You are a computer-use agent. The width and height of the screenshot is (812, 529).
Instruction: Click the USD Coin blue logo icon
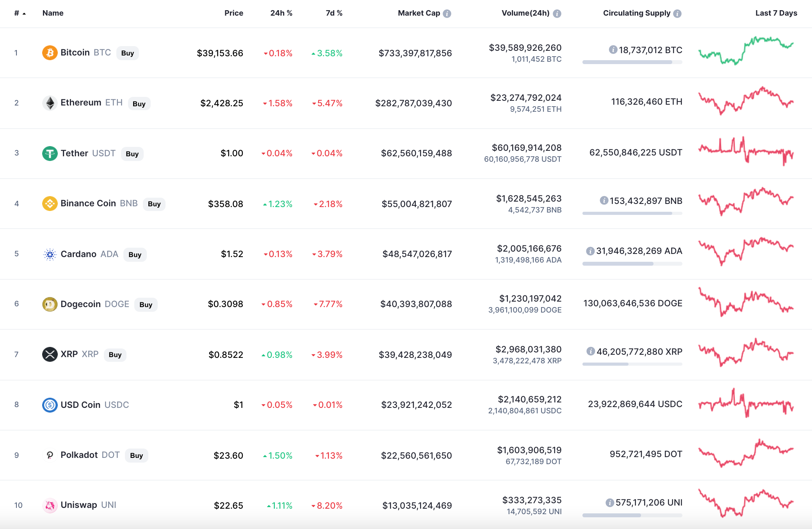[50, 405]
